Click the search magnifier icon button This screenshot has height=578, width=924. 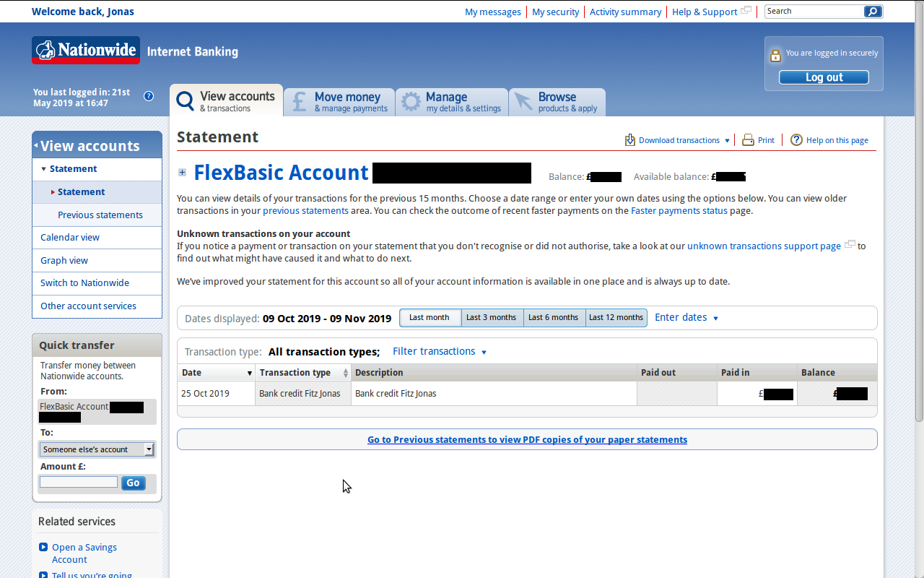[873, 12]
